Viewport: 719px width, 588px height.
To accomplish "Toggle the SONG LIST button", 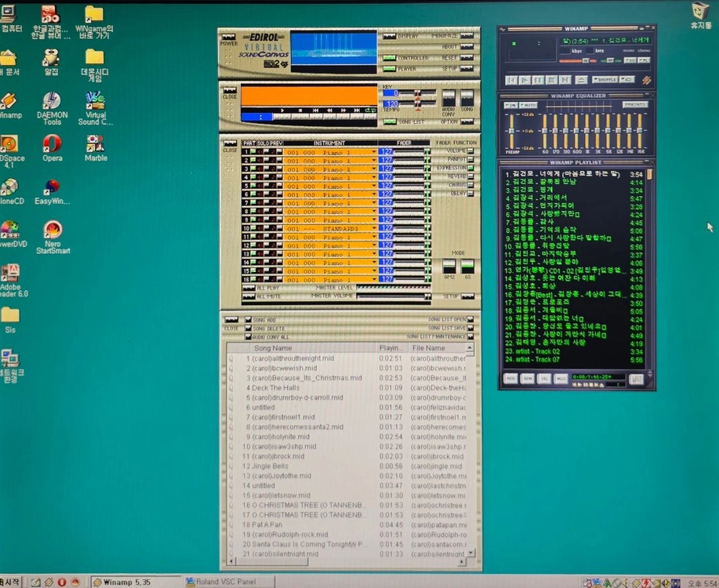I will [x=390, y=122].
